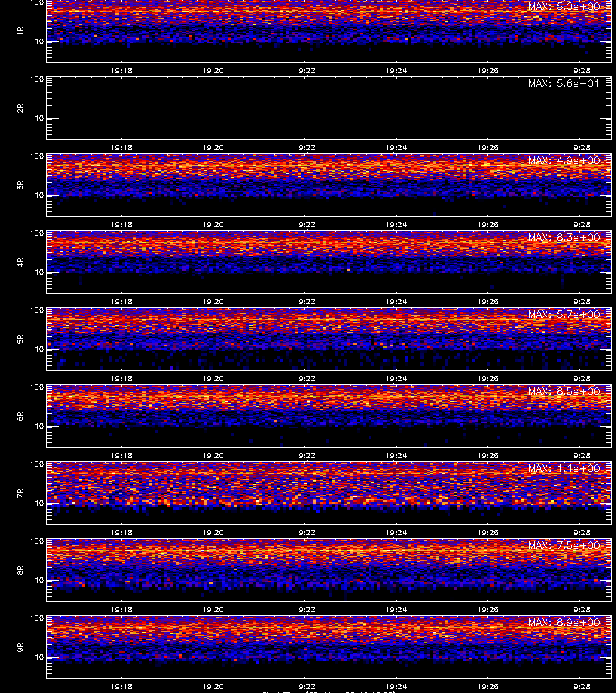This screenshot has height=693, width=616.
Task: Click the 8R panel axis label
Action: point(20,570)
